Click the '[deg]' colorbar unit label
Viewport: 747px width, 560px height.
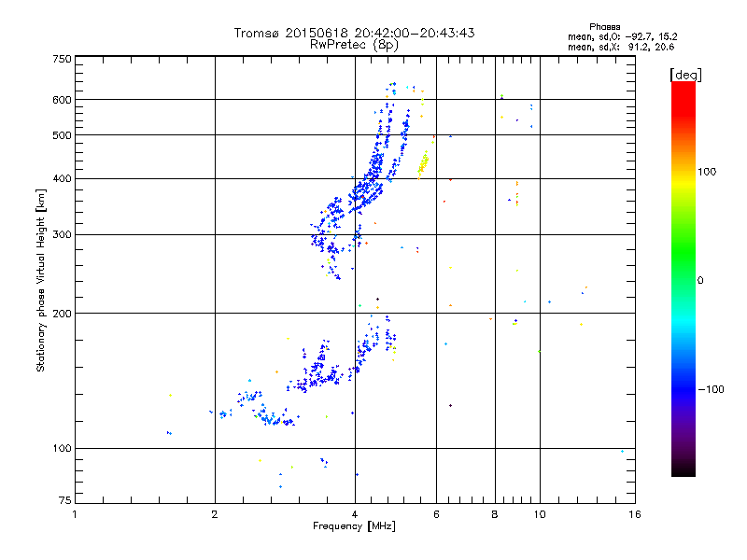(x=685, y=75)
